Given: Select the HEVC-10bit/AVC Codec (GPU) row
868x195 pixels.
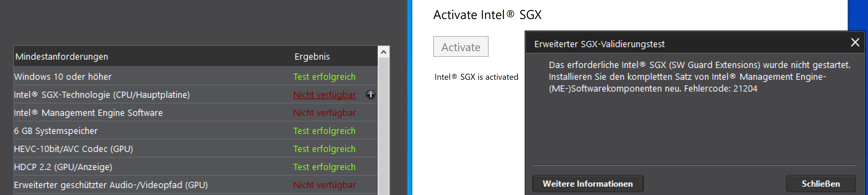Looking at the screenshot, I should coord(195,149).
